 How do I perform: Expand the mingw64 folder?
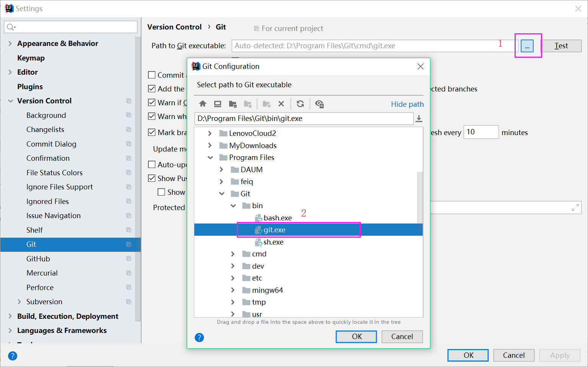[233, 290]
